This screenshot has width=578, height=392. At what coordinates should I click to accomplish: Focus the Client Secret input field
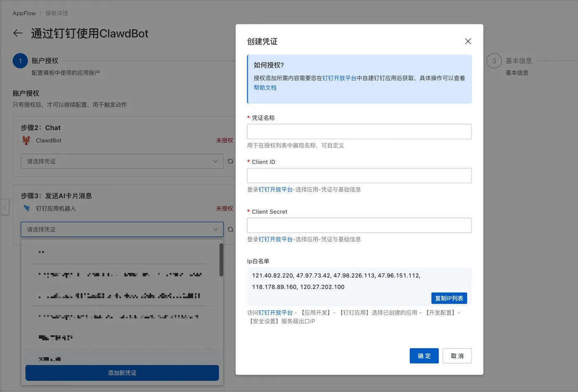tap(359, 225)
